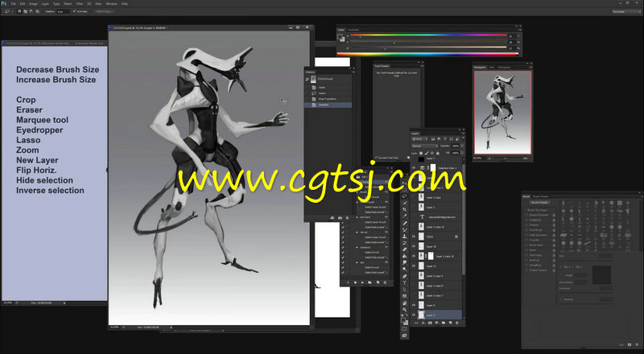Open the Image menu
The width and height of the screenshot is (644, 354).
[33, 4]
